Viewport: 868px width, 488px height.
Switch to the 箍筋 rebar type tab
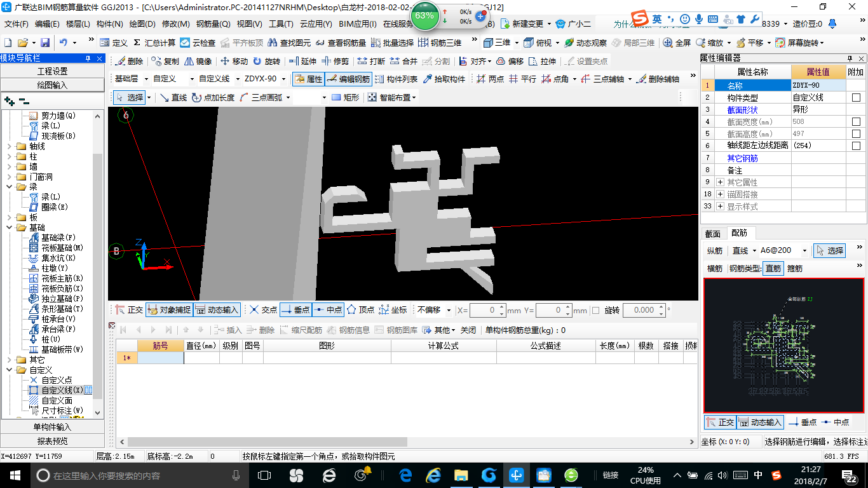pyautogui.click(x=794, y=269)
